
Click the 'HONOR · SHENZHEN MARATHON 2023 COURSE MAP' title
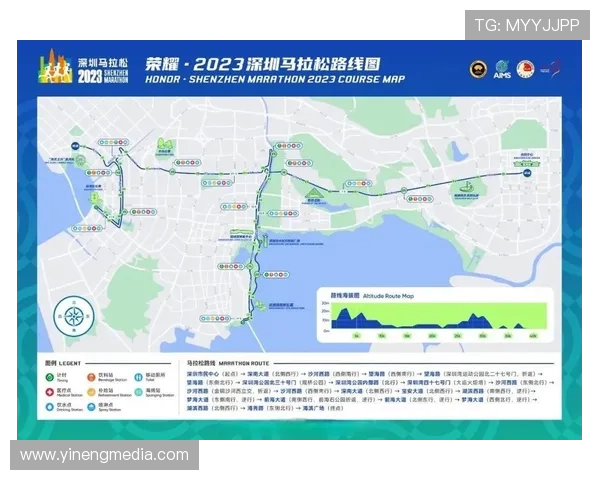[275, 79]
